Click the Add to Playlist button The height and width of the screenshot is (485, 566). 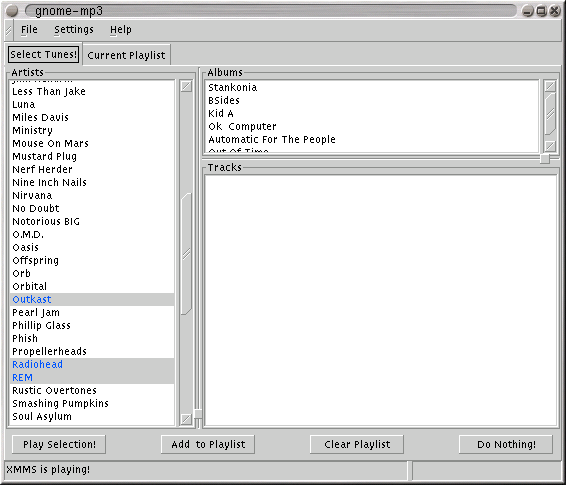(208, 444)
